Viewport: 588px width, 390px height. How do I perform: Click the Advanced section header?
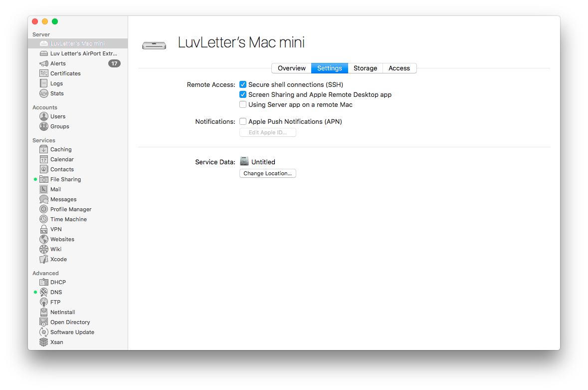[45, 273]
